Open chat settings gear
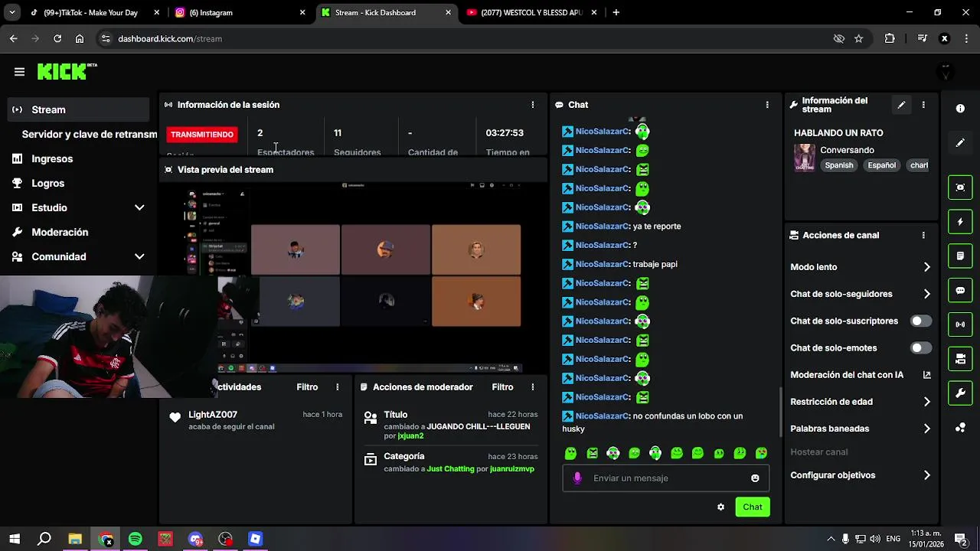980x551 pixels. tap(720, 507)
